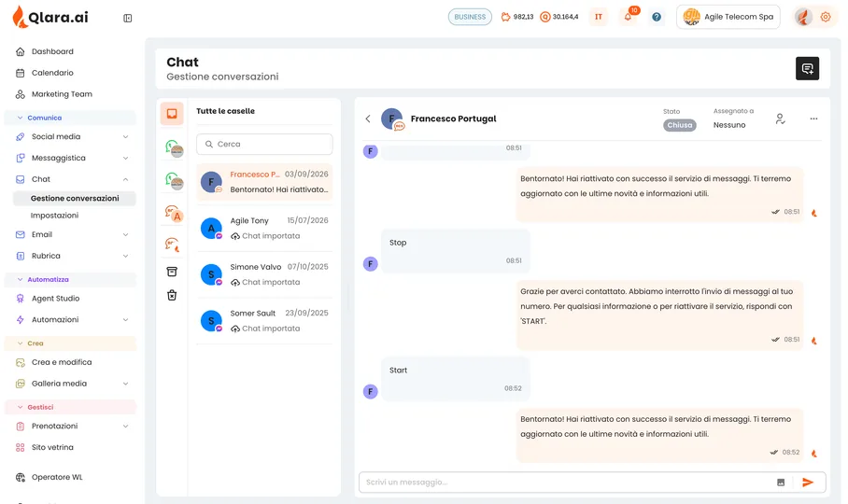
Task: Start a new chat with the black button
Action: tap(807, 69)
